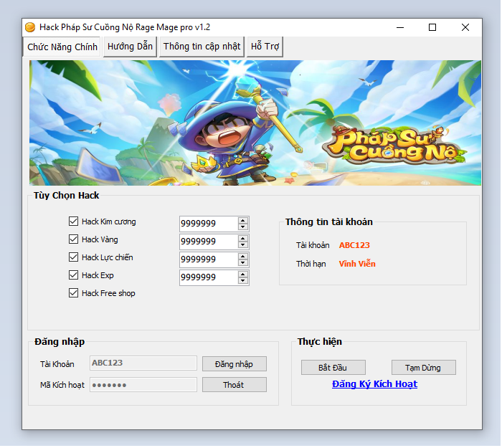Open the Thông tin cập nhật tab
Viewport: 502px width, 448px height.
[x=202, y=47]
